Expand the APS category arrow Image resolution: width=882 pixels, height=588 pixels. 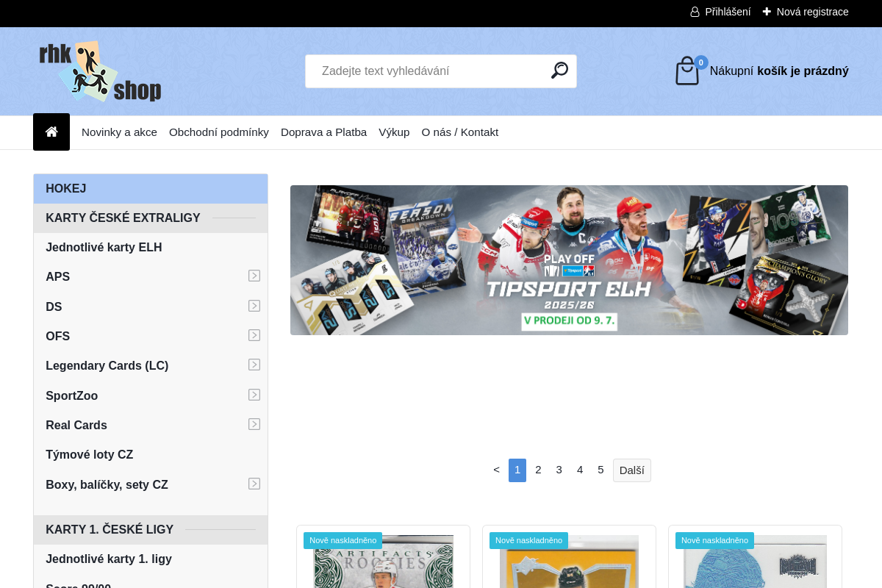(254, 276)
